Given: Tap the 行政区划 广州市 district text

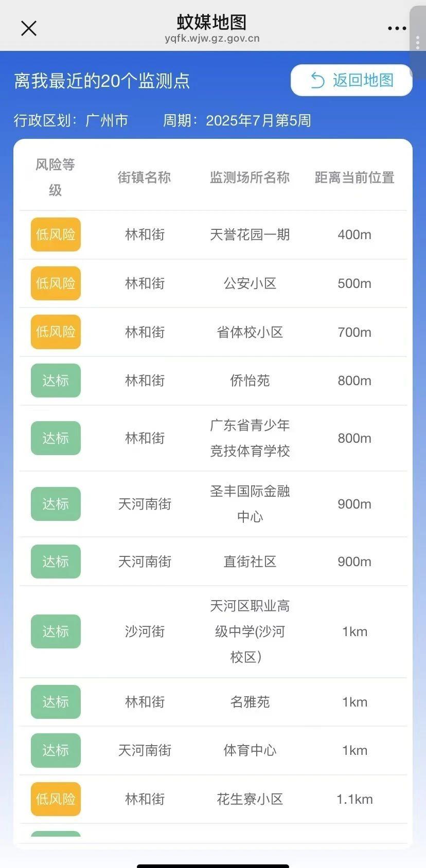Looking at the screenshot, I should coord(71,120).
